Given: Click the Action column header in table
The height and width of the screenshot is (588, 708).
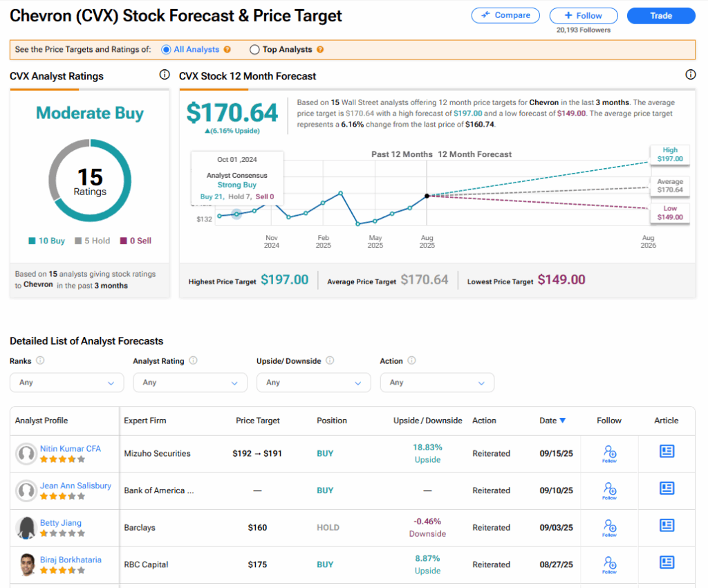Looking at the screenshot, I should point(484,421).
